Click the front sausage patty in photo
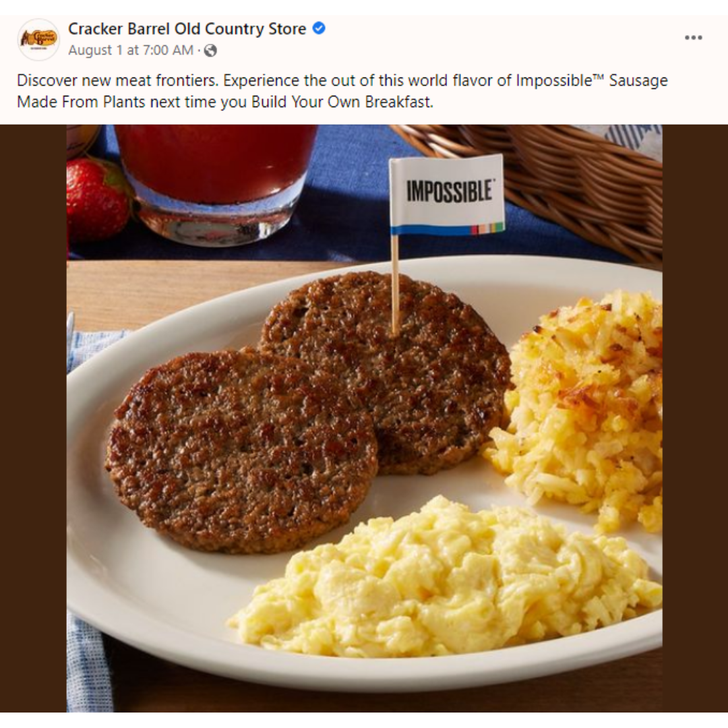The width and height of the screenshot is (728, 728). (x=241, y=450)
